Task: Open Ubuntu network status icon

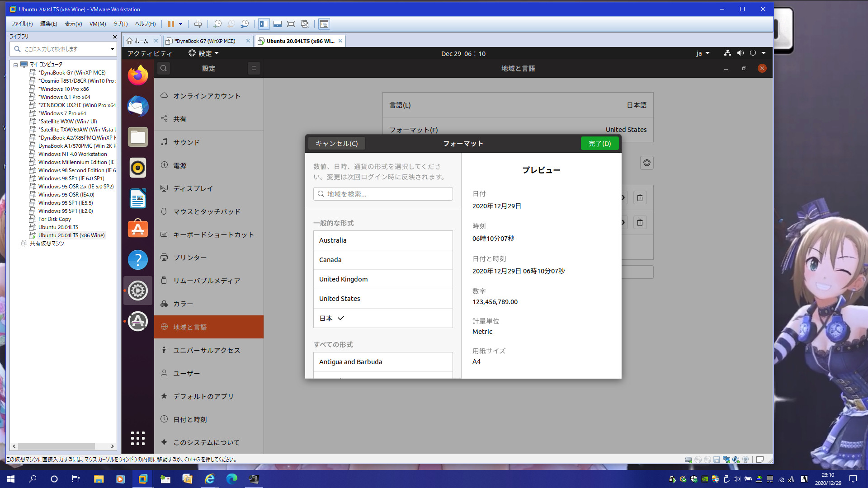Action: (727, 53)
